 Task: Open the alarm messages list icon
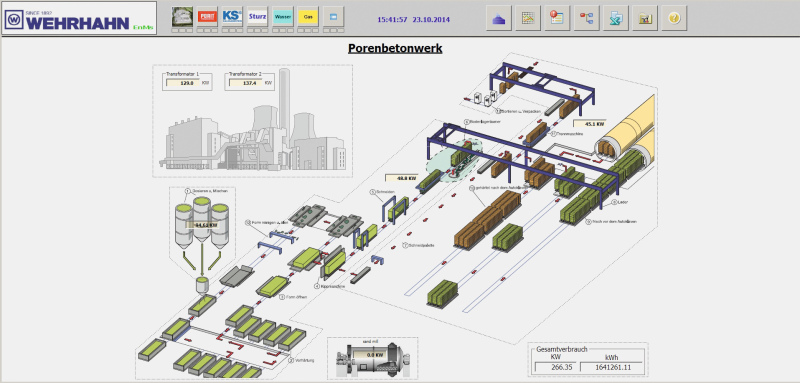coord(557,18)
